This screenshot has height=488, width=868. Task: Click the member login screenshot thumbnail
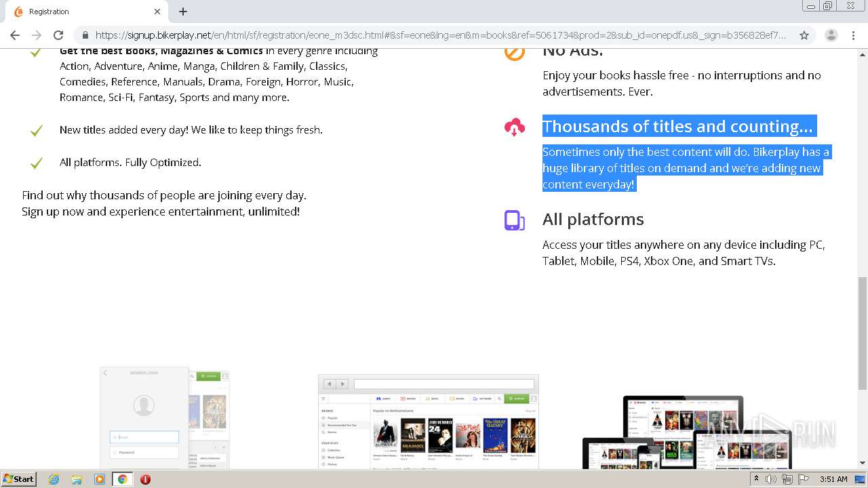tap(165, 418)
